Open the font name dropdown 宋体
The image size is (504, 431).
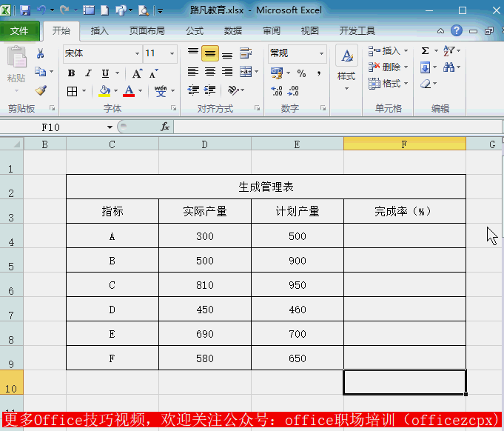coord(137,53)
